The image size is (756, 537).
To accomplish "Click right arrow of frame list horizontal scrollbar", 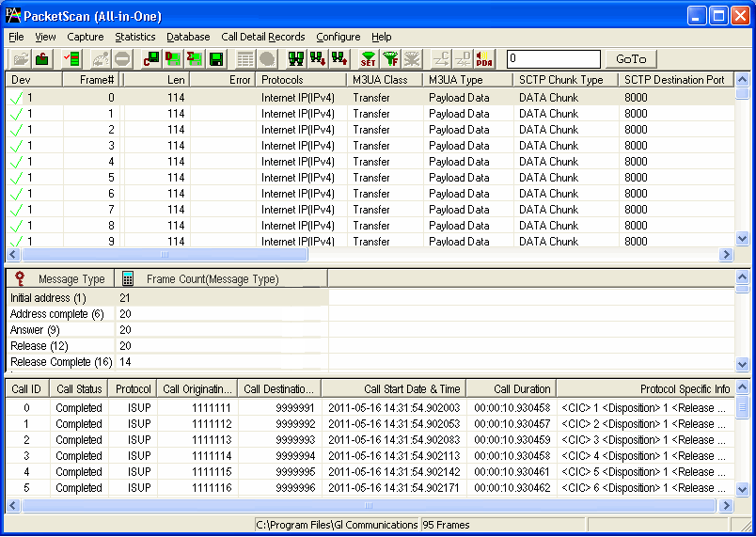I will point(726,255).
